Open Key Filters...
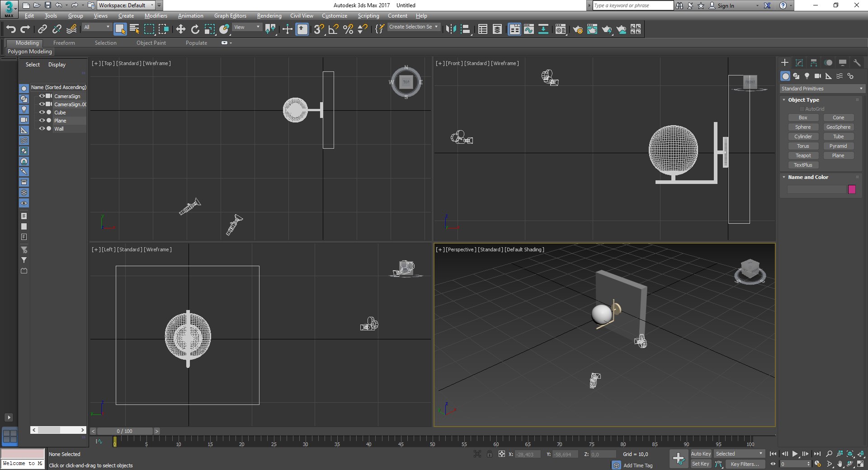The image size is (868, 470). (x=745, y=464)
